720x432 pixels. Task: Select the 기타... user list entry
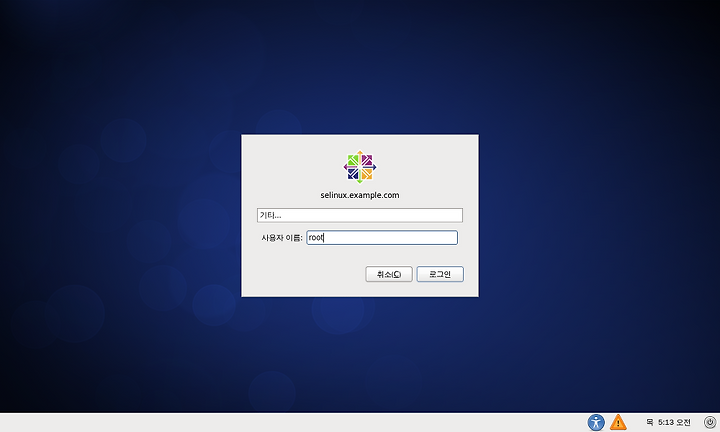point(360,215)
